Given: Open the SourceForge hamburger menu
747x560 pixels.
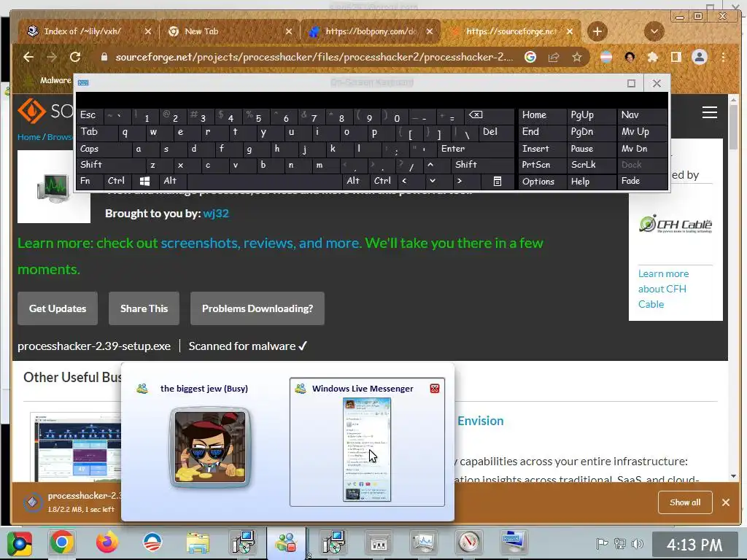Looking at the screenshot, I should (709, 112).
